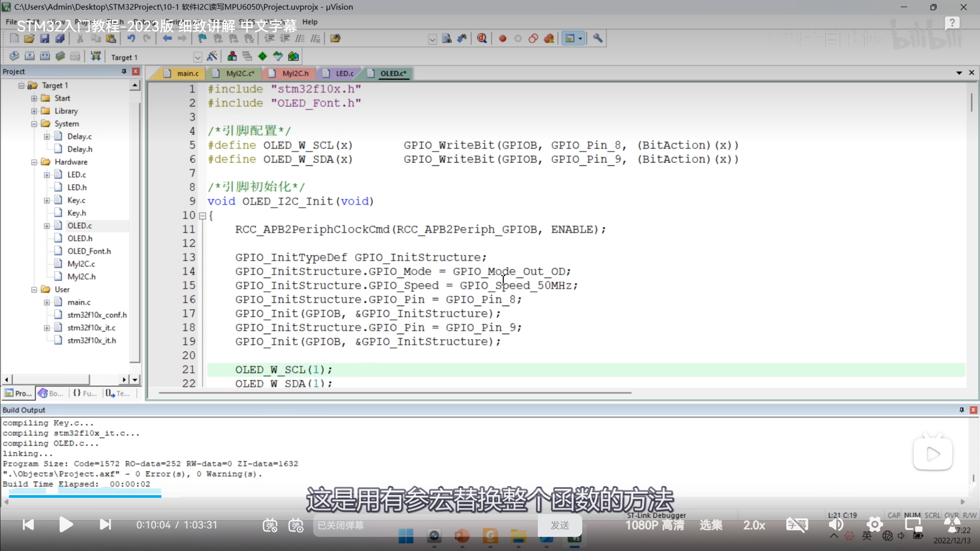The width and height of the screenshot is (980, 551).
Task: Click the Undo arrow icon
Action: click(131, 38)
